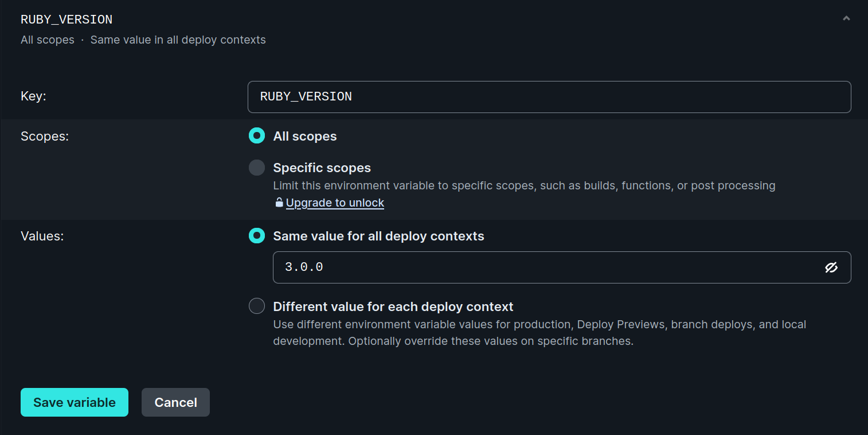The height and width of the screenshot is (435, 868).
Task: Enable Different value for each deploy context
Action: pos(256,306)
